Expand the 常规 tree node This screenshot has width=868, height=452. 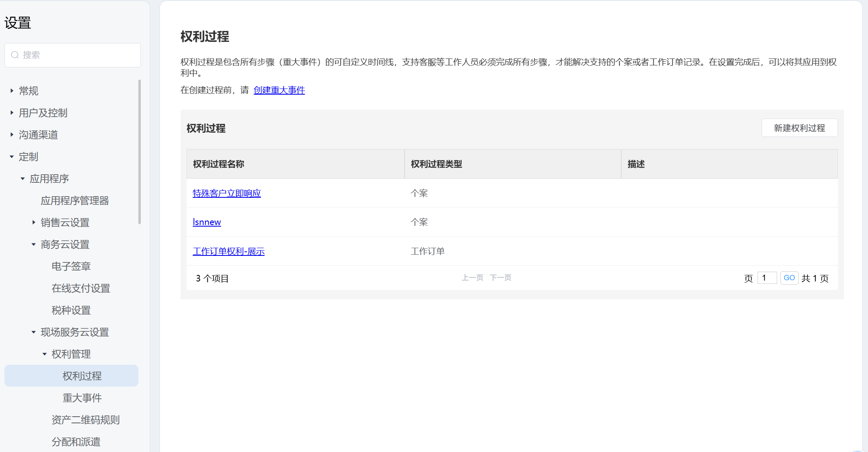click(12, 91)
